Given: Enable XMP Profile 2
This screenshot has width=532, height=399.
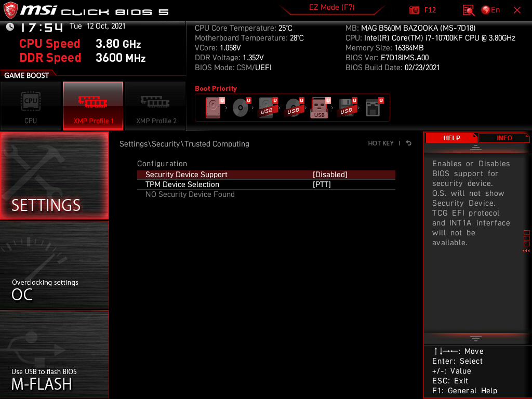Looking at the screenshot, I should (155, 106).
